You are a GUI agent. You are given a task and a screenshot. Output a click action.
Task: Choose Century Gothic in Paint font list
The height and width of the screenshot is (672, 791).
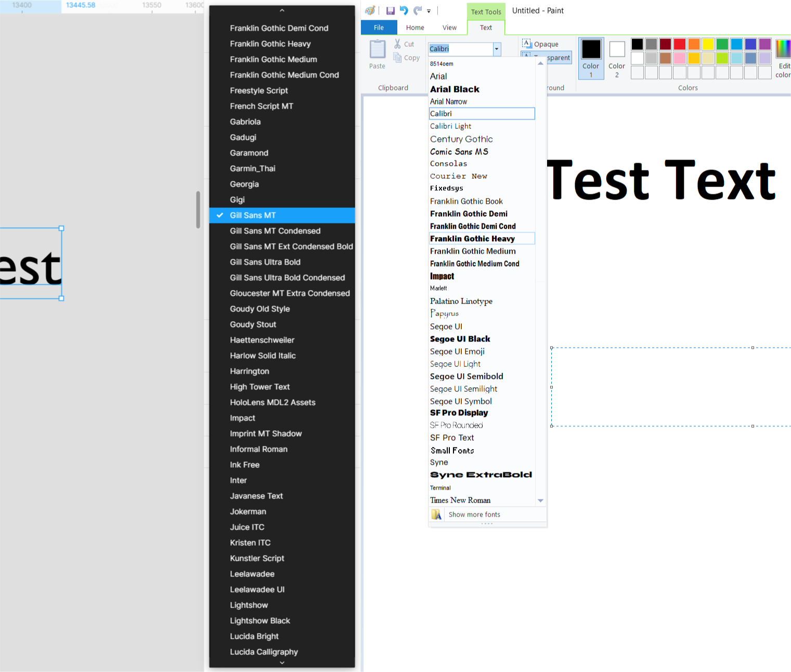(482, 139)
